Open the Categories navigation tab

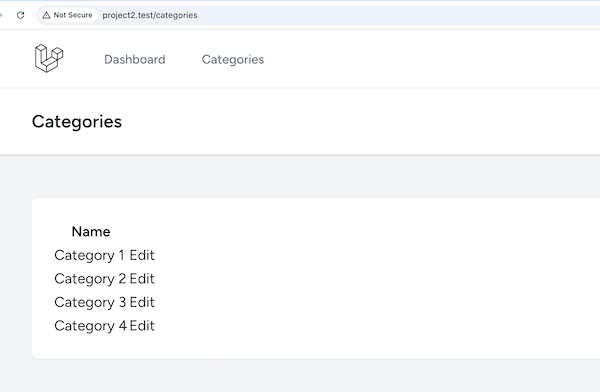(233, 59)
